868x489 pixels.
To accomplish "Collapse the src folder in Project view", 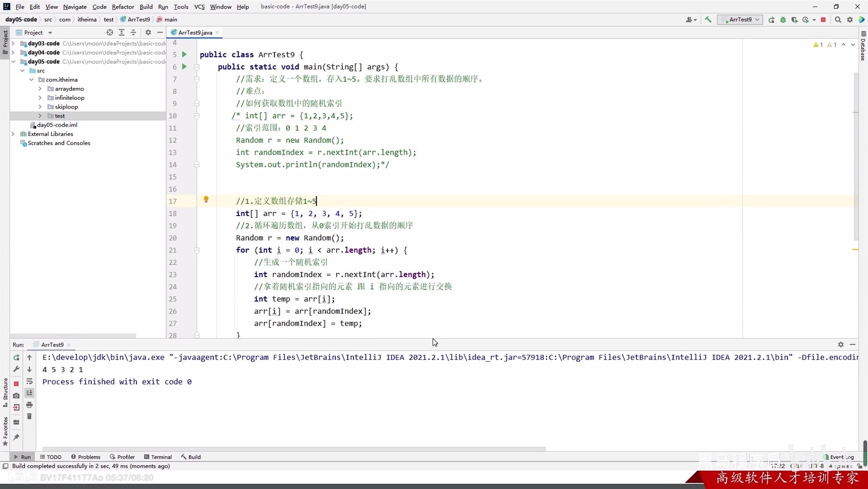I will click(x=23, y=70).
